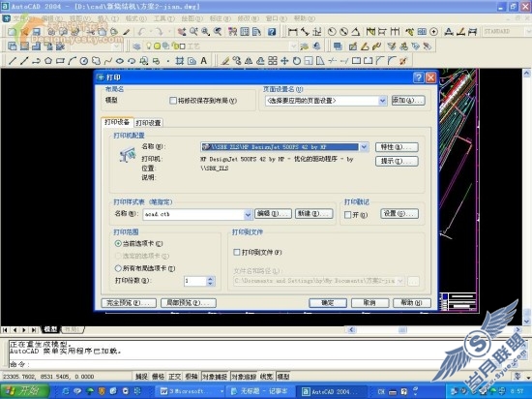
Task: Click the 提示 hints button
Action: point(397,161)
